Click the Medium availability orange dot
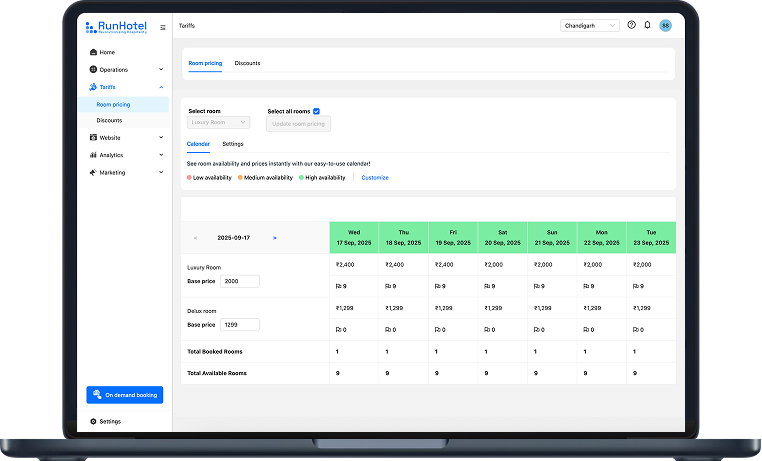 (240, 178)
